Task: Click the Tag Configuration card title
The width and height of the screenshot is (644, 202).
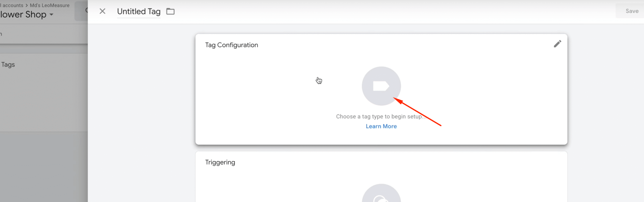Action: [x=231, y=45]
